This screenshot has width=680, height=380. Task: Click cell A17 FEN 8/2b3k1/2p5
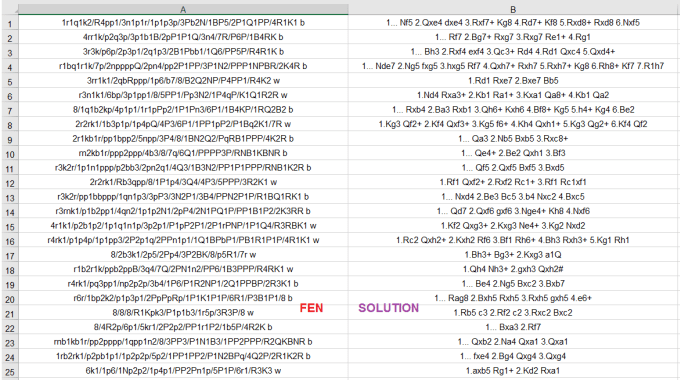183,255
